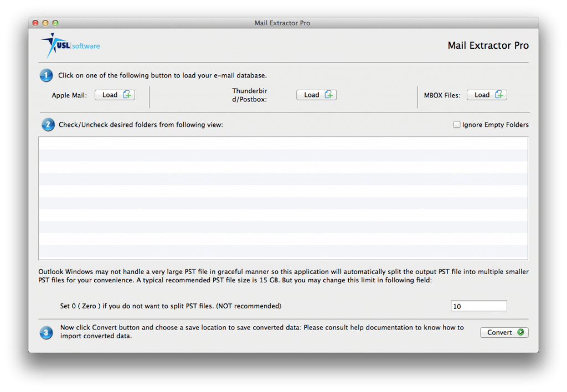This screenshot has width=567, height=392.
Task: Click the Mail Extractor Pro heading
Action: pos(488,45)
